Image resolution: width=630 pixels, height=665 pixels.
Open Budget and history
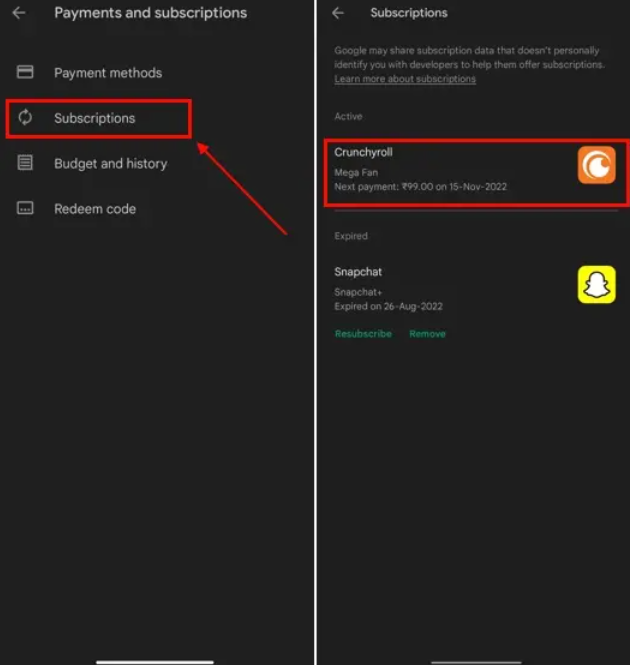point(110,164)
